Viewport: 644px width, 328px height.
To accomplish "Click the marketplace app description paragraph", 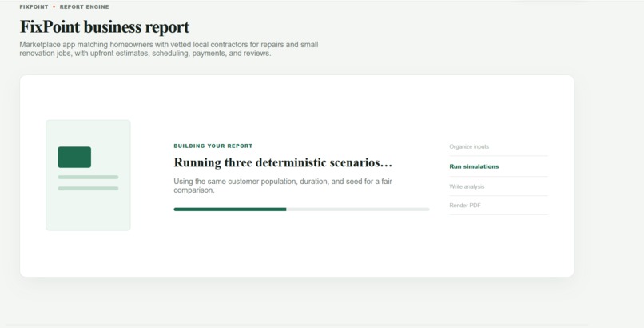I will [x=169, y=49].
